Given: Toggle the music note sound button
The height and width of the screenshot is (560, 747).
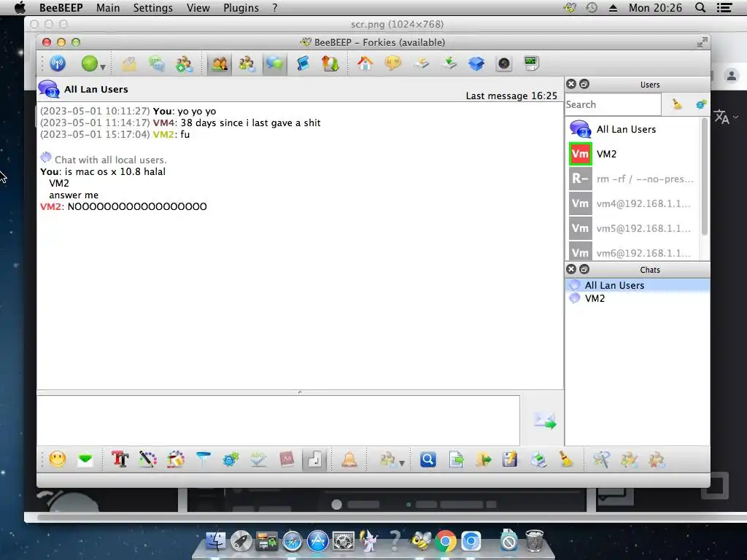Looking at the screenshot, I should pyautogui.click(x=314, y=459).
